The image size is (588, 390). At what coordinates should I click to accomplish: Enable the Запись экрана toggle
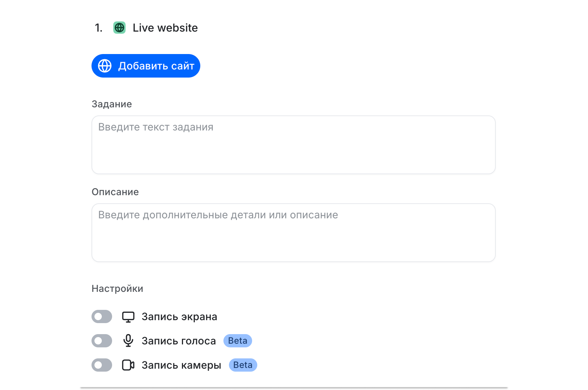point(102,316)
